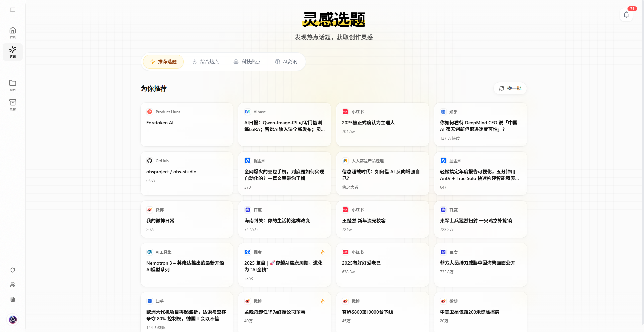The height and width of the screenshot is (332, 644).
Task: Click the Product Hunt icon on Foretoken card
Action: click(x=149, y=112)
